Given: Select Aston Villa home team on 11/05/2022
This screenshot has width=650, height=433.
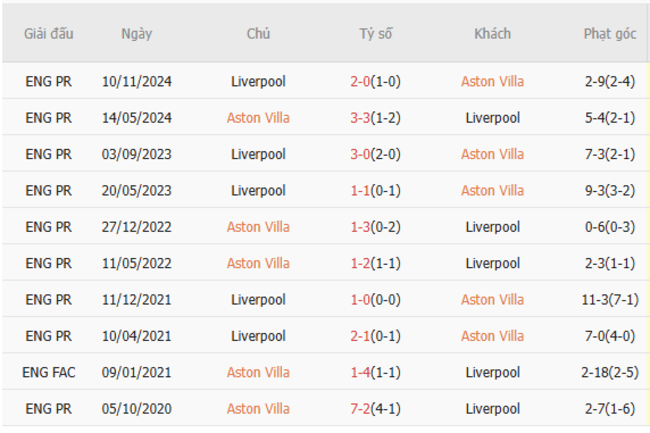Looking at the screenshot, I should tap(258, 263).
